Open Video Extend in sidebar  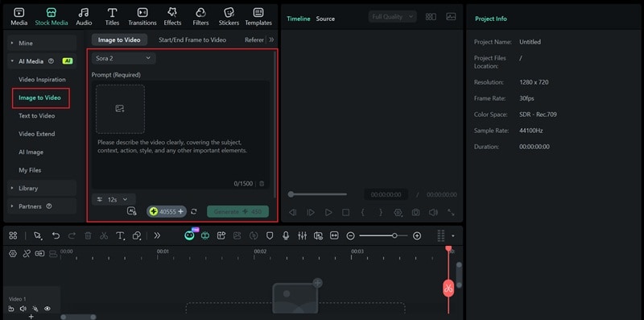click(x=36, y=134)
